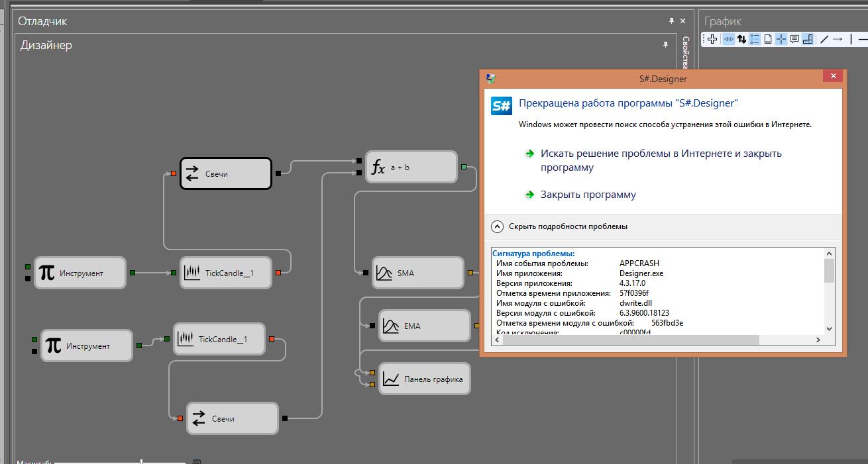Viewport: 868px width, 464px height.
Task: Click the scroll right arrow in problem details
Action: [818, 340]
